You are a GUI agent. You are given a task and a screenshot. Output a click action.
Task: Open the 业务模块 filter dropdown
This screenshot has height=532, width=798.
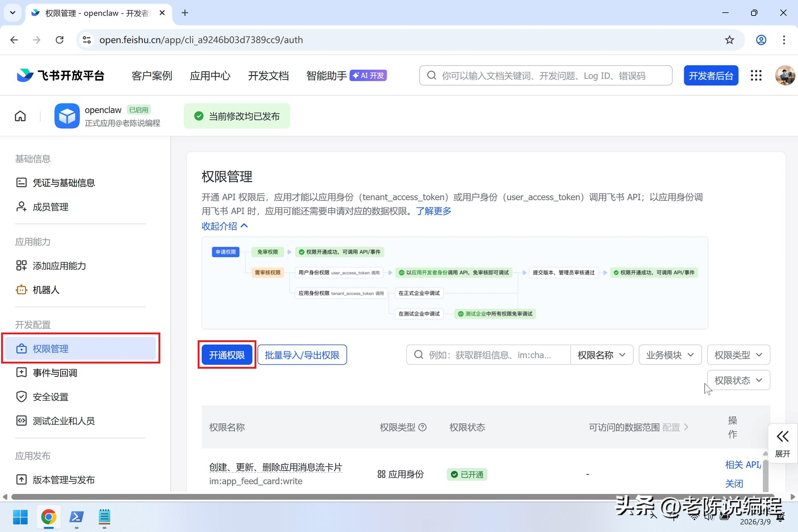tap(670, 355)
